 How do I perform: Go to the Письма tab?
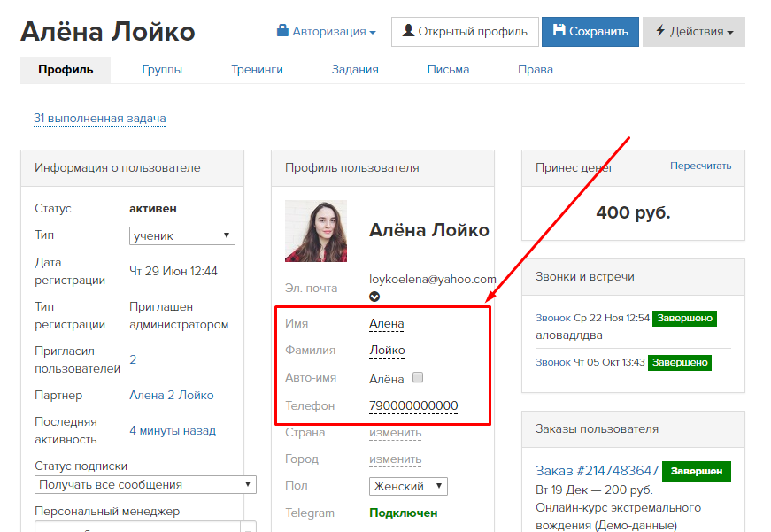448,69
